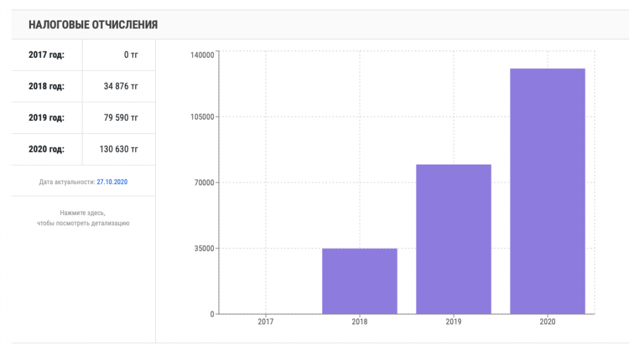Click the 130 630 тг value
Image resolution: width=644 pixels, height=345 pixels.
[x=118, y=149]
